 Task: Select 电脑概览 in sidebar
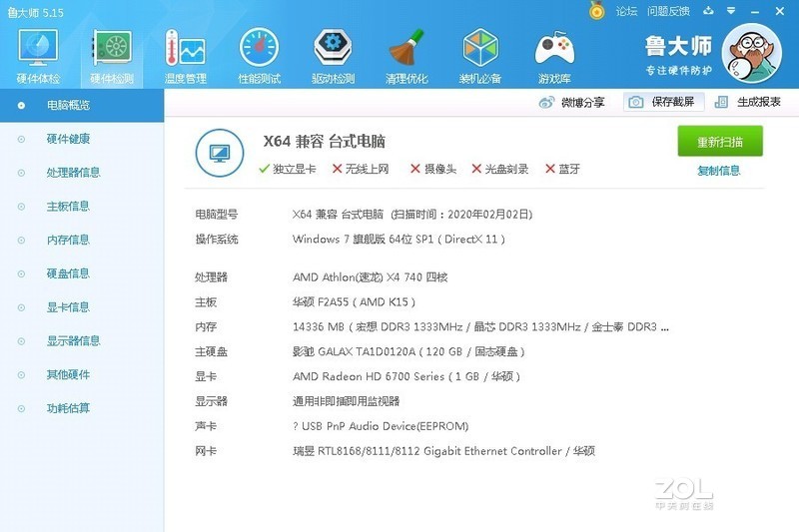(82, 106)
